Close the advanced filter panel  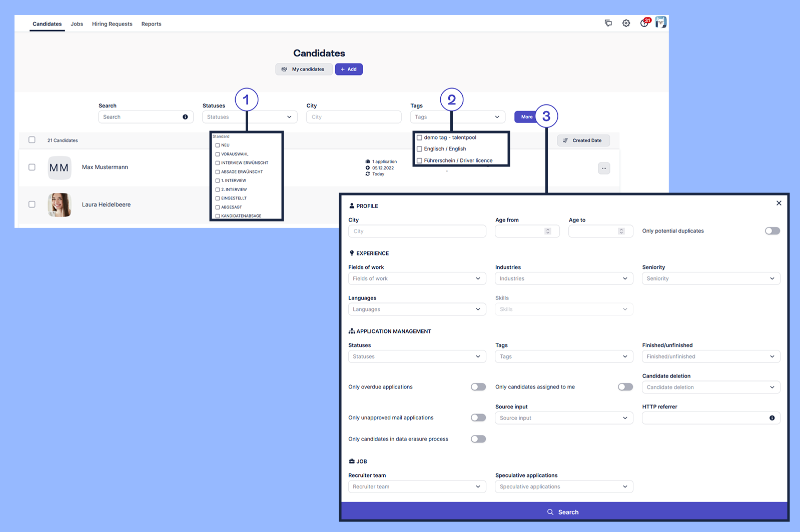(778, 203)
